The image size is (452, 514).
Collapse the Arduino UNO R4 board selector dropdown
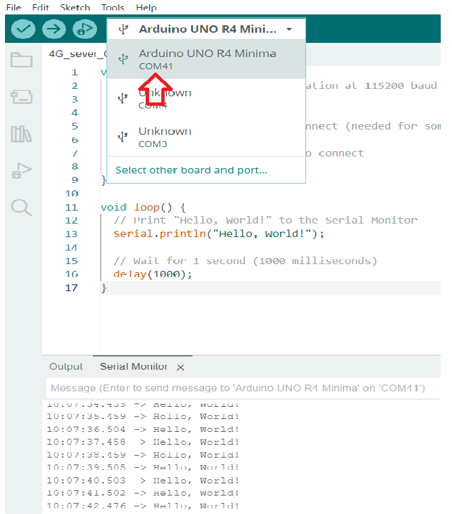click(289, 29)
